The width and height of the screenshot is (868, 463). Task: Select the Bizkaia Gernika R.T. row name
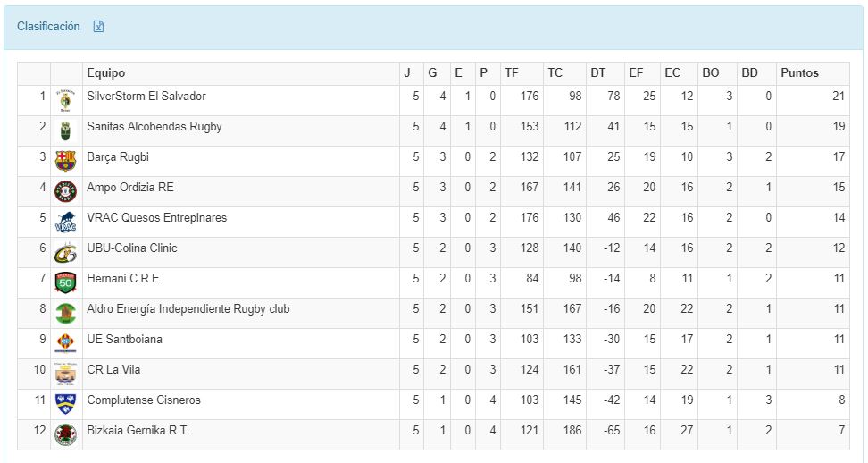click(x=138, y=431)
